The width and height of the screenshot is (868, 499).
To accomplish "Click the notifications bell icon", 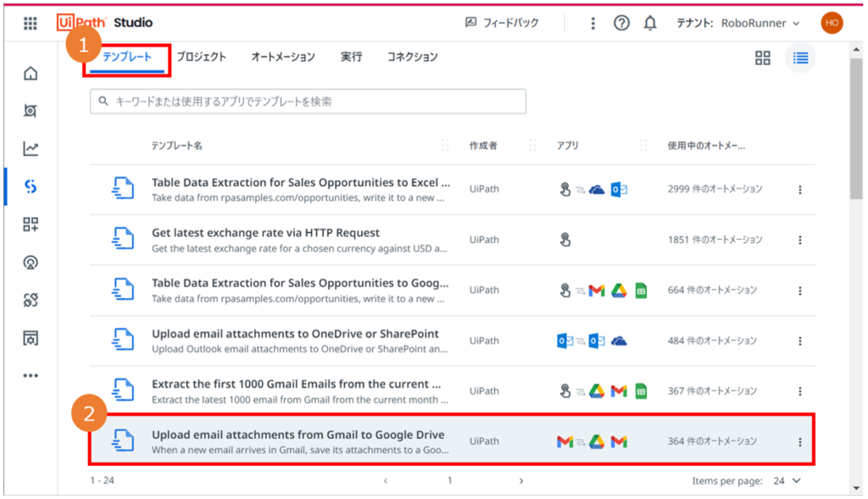I will point(649,23).
